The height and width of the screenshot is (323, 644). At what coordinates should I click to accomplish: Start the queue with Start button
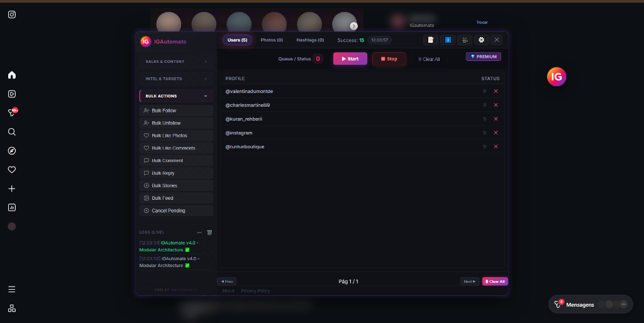(350, 58)
